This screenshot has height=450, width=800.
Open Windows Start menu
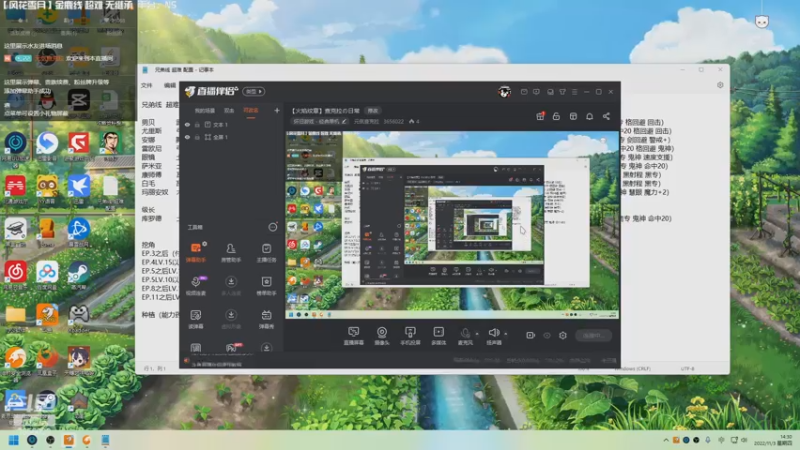coord(14,440)
